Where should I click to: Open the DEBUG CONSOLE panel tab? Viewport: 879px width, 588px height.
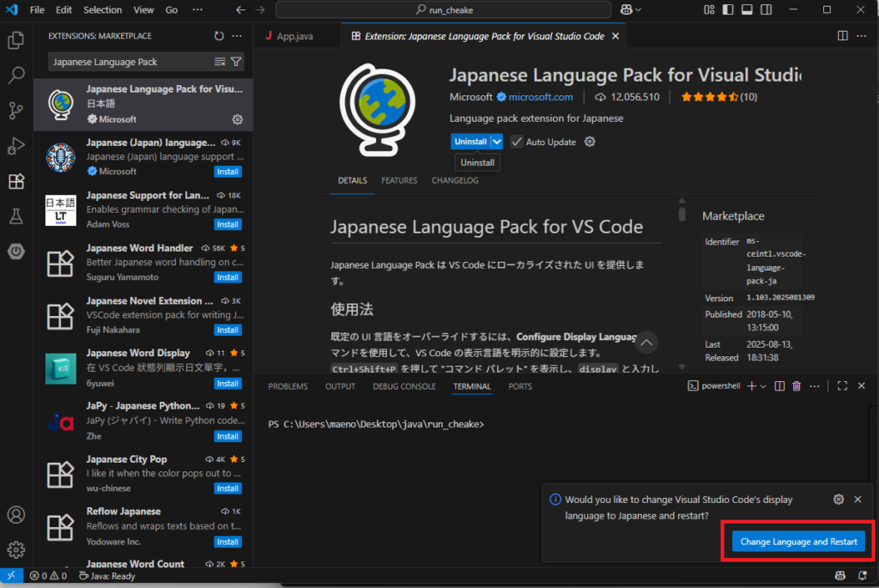point(404,386)
